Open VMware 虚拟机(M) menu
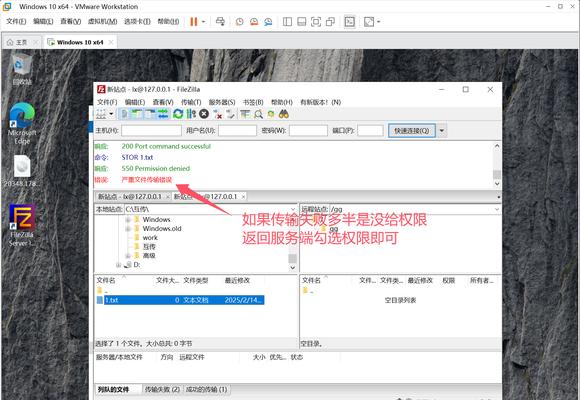The image size is (580, 400). pyautogui.click(x=102, y=21)
